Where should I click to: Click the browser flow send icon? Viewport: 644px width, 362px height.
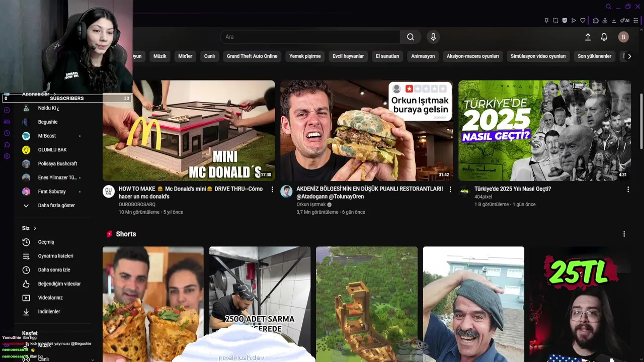[x=574, y=21]
